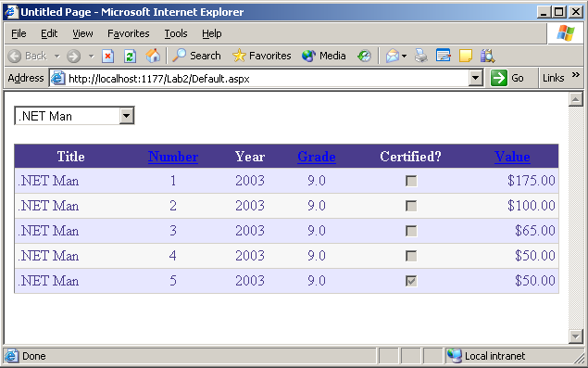Sort the table by the Number link
This screenshot has height=368, width=588.
[173, 157]
